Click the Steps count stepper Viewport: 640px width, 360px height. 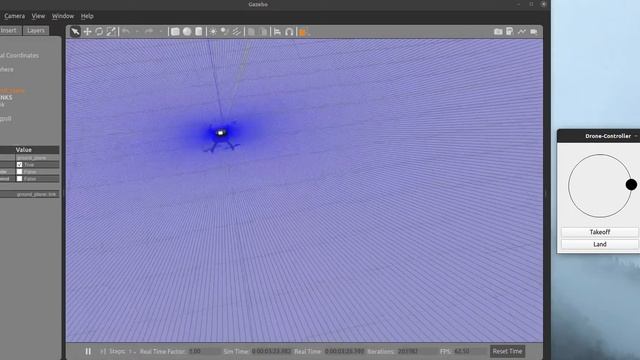(132, 351)
